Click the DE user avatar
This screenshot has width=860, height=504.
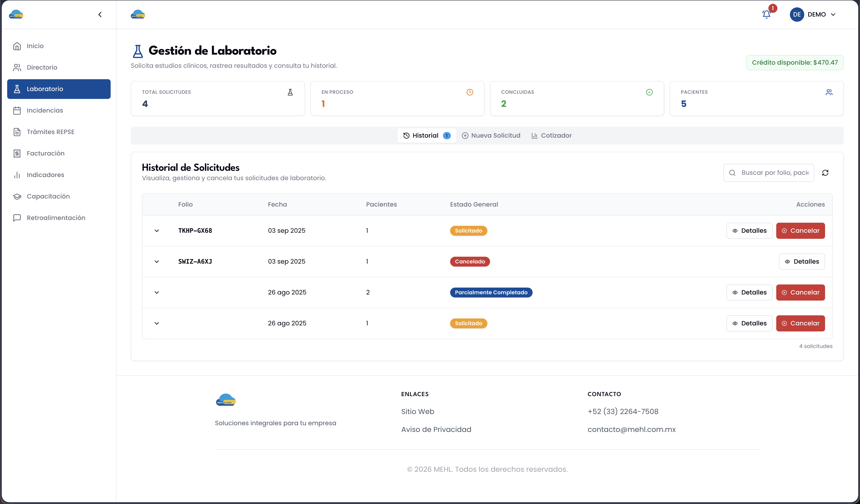797,14
